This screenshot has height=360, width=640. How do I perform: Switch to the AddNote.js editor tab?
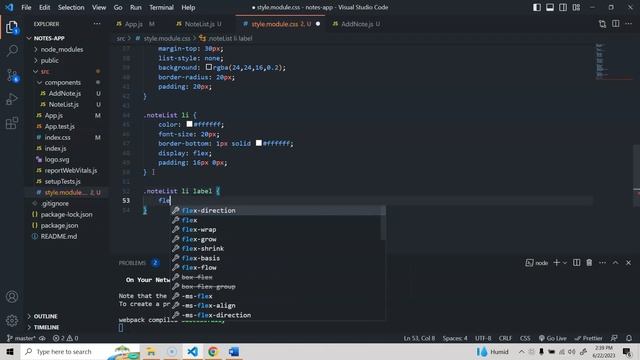(356, 24)
